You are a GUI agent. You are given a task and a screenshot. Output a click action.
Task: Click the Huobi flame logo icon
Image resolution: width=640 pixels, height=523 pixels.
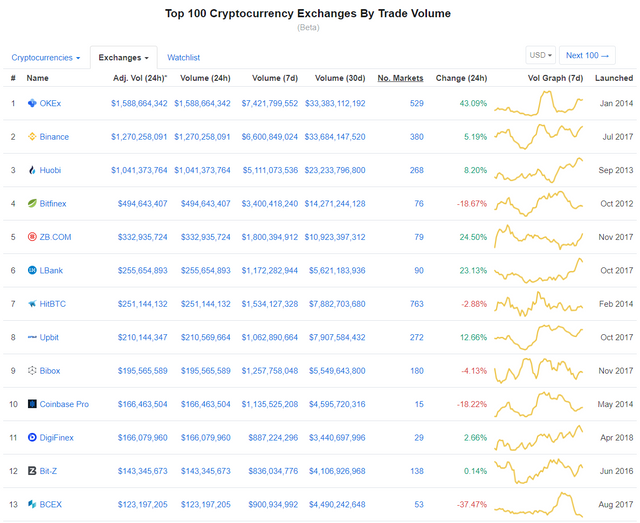[x=32, y=170]
